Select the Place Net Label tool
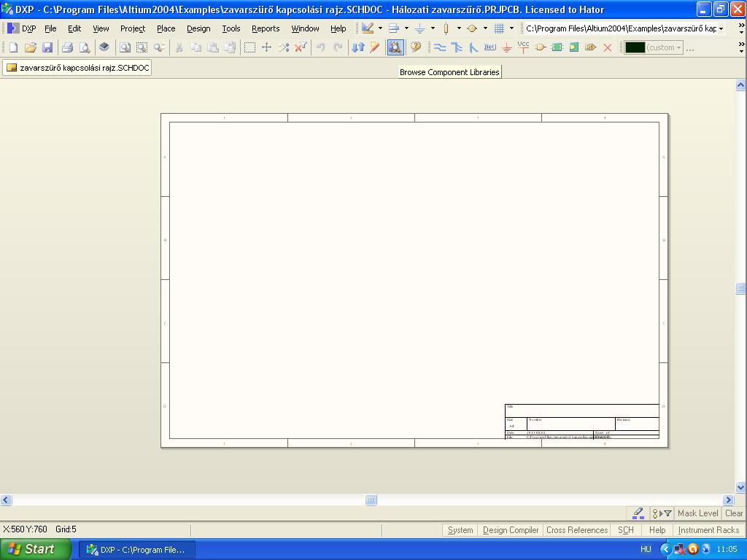Image resolution: width=747 pixels, height=560 pixels. click(489, 47)
